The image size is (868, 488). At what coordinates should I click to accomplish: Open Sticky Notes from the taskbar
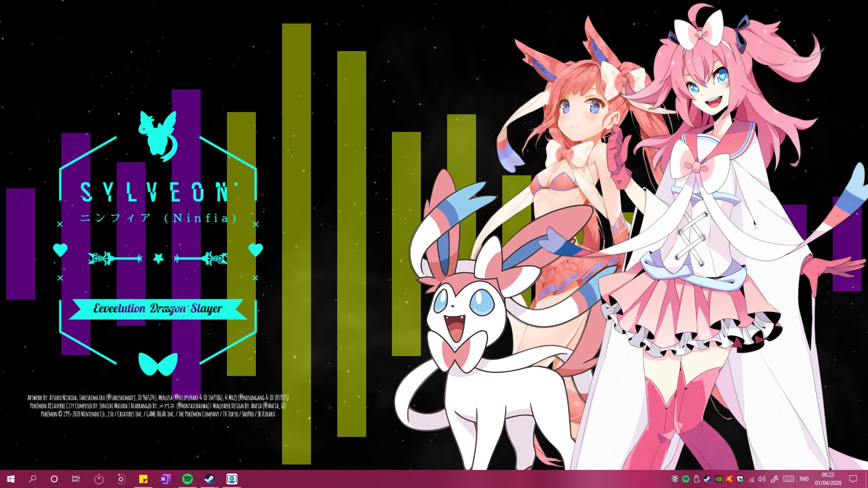coord(143,479)
